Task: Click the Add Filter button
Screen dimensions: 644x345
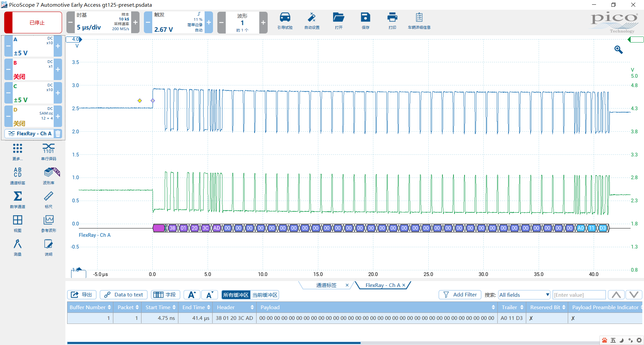Action: [460, 295]
